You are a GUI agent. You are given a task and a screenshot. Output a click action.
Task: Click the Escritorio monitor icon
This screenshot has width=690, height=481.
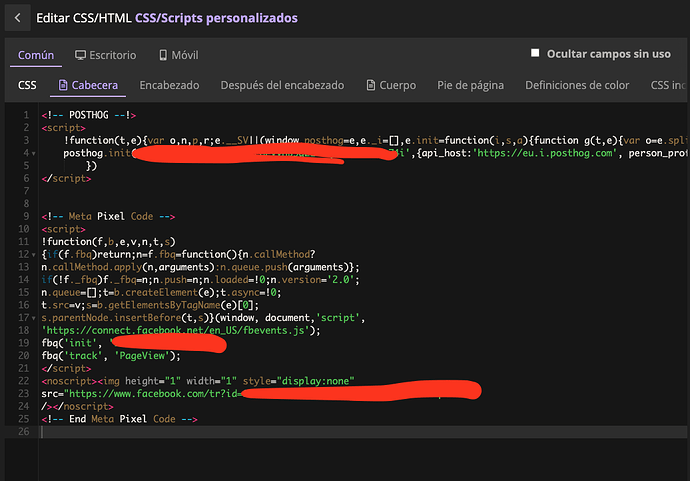(x=80, y=55)
